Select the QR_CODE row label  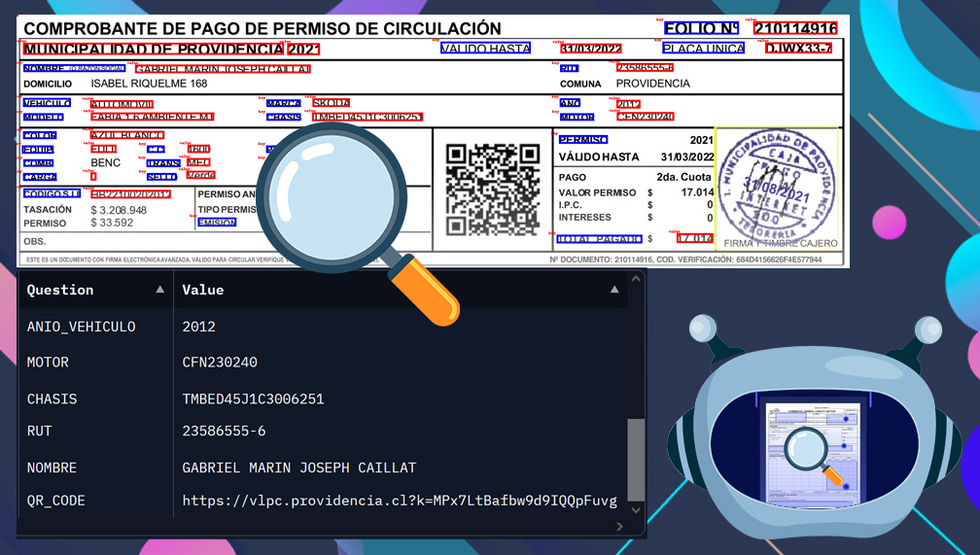(x=56, y=501)
